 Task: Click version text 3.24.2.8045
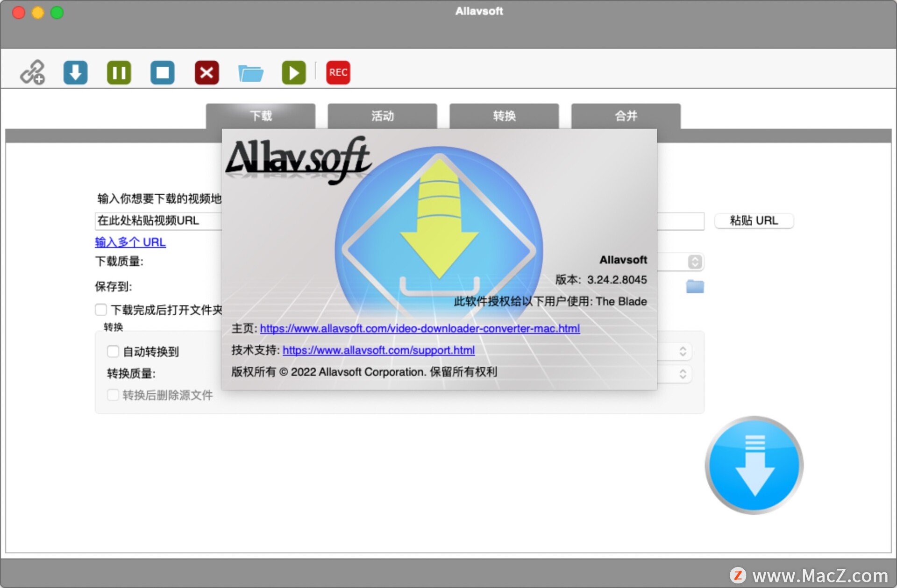(x=617, y=280)
